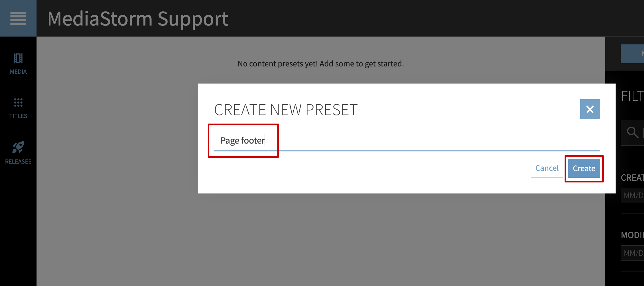Click the Releases rocket icon
Image resolution: width=644 pixels, height=286 pixels.
click(x=18, y=147)
